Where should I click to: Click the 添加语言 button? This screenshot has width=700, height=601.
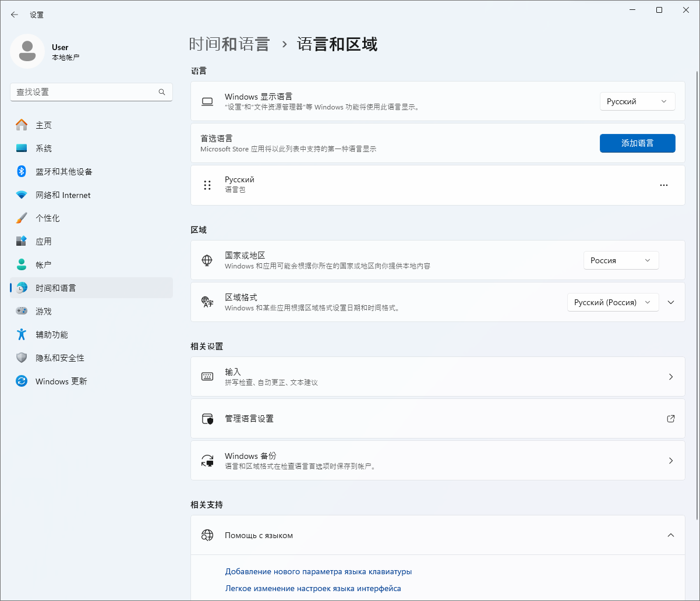coord(637,143)
